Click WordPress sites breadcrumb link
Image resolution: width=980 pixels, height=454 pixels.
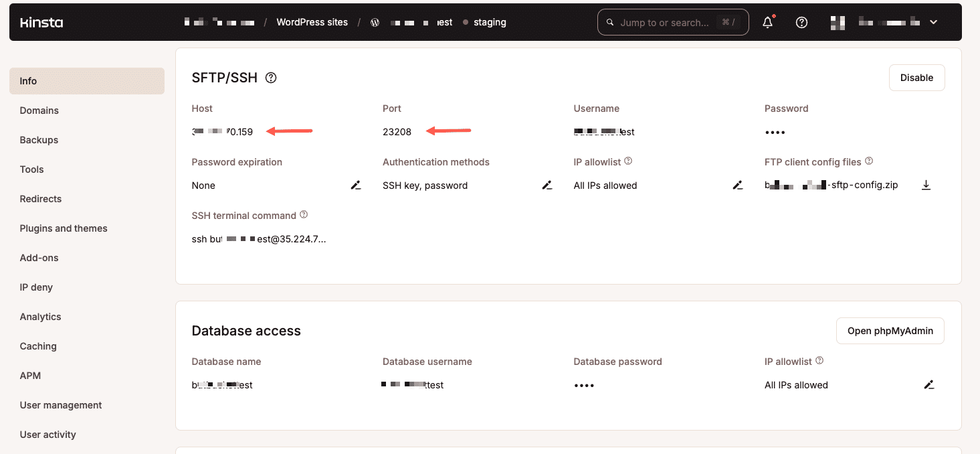click(x=312, y=23)
